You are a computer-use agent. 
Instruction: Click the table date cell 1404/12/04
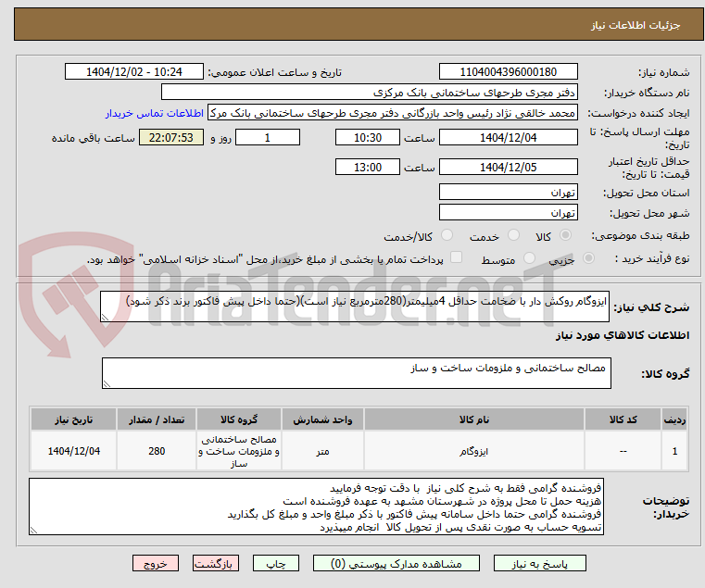pos(74,451)
